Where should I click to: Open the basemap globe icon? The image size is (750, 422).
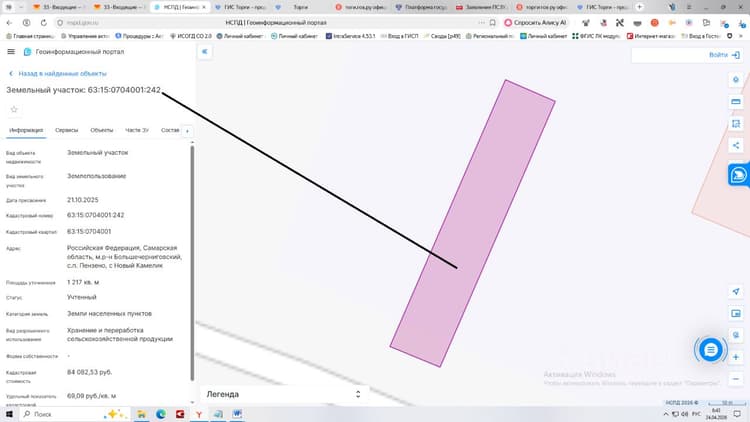(x=736, y=335)
